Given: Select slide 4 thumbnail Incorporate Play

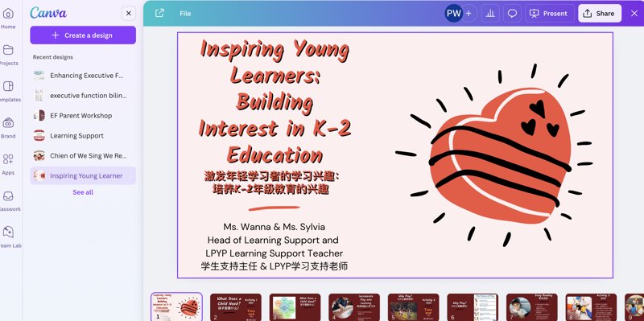Looking at the screenshot, I should 354,307.
